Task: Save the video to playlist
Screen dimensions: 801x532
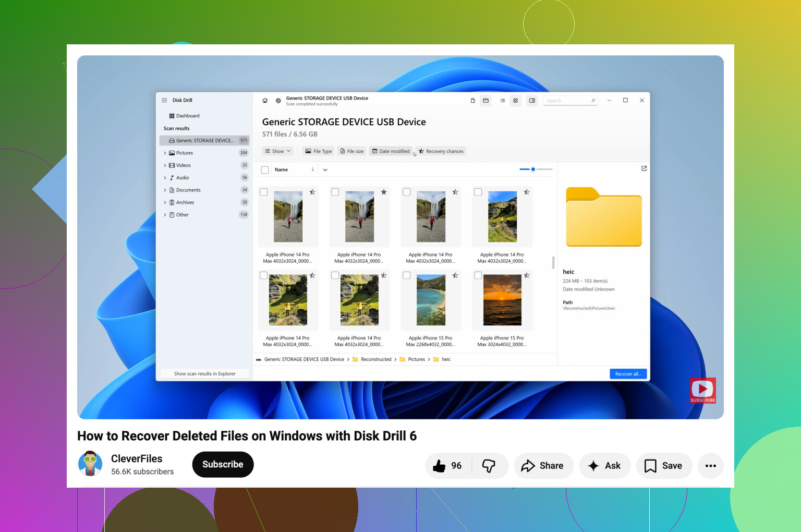Action: [x=664, y=466]
